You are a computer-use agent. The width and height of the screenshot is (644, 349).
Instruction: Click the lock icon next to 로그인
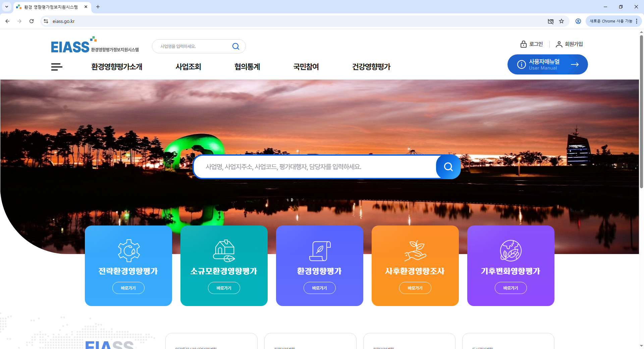coord(523,44)
